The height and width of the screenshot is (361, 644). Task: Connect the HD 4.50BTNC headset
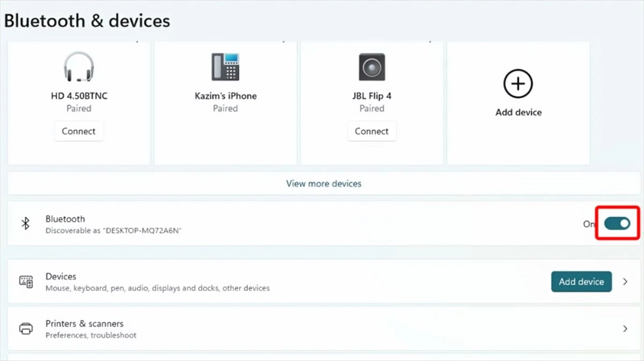tap(79, 131)
